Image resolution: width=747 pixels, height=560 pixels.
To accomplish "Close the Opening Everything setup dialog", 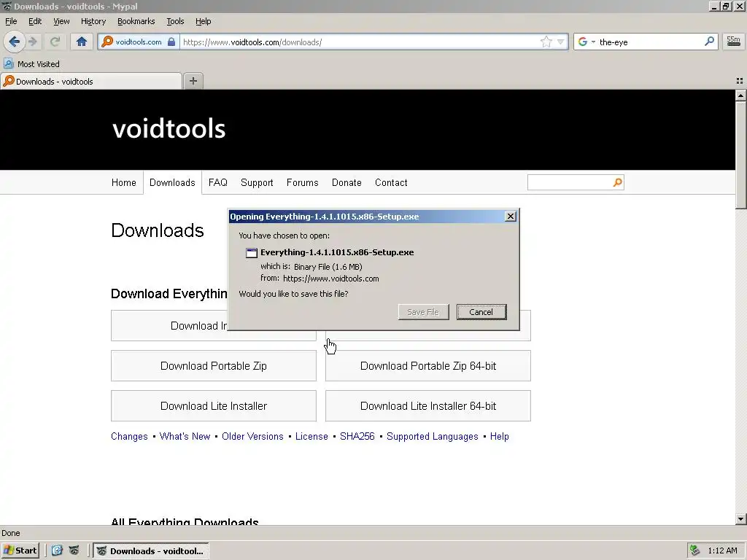I will [510, 216].
